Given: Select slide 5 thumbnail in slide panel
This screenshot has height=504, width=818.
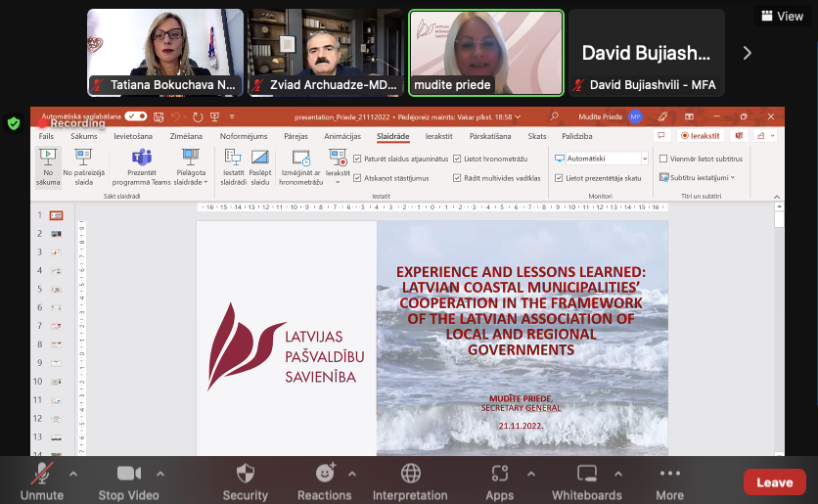Looking at the screenshot, I should point(56,290).
